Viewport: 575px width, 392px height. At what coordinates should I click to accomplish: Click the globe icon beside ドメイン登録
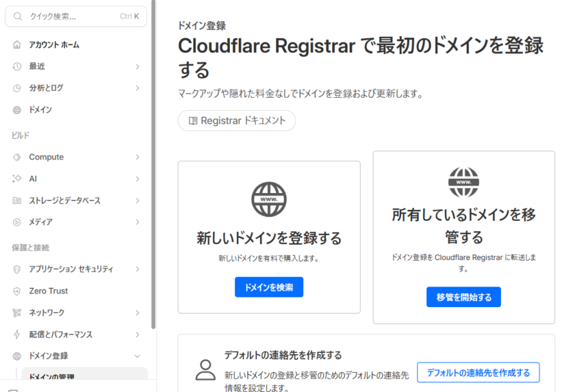pos(17,356)
